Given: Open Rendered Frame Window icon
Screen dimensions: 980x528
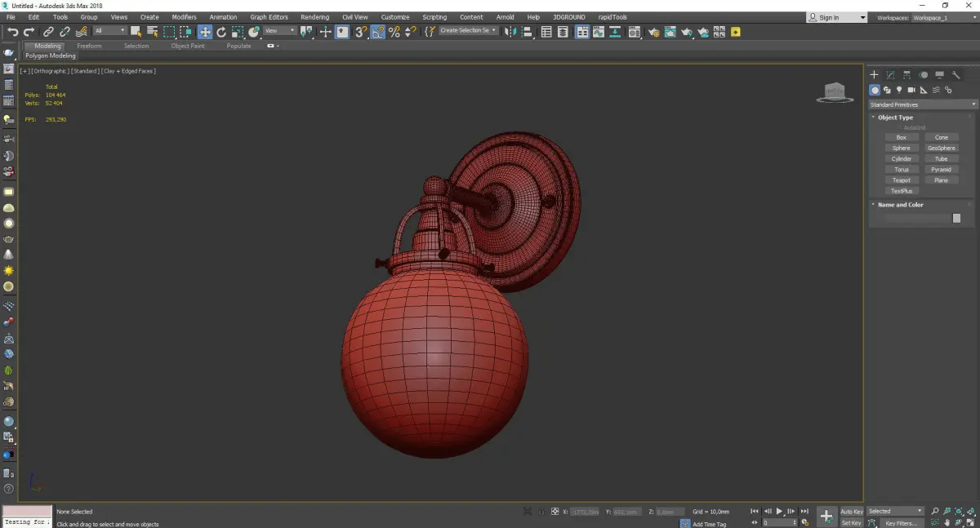Looking at the screenshot, I should [670, 32].
